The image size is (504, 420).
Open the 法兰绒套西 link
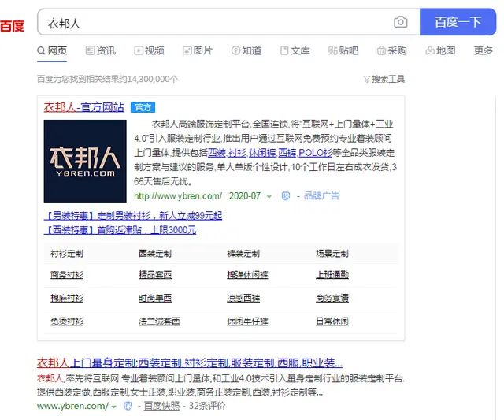[159, 322]
